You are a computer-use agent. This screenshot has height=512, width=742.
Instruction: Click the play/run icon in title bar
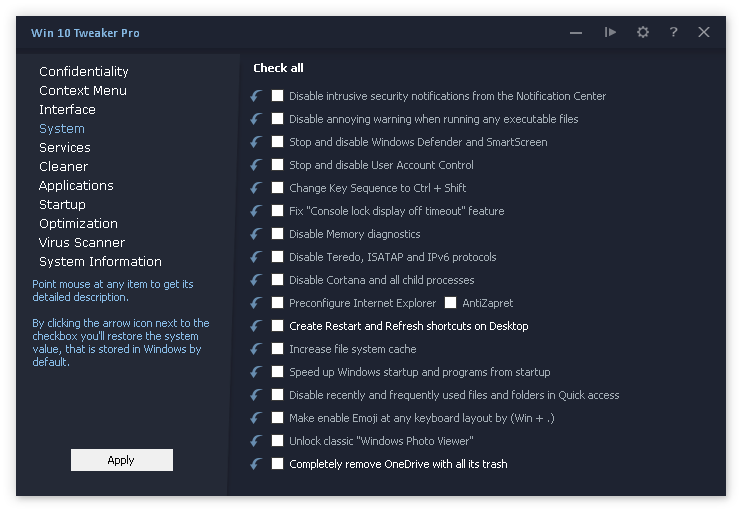click(x=610, y=32)
